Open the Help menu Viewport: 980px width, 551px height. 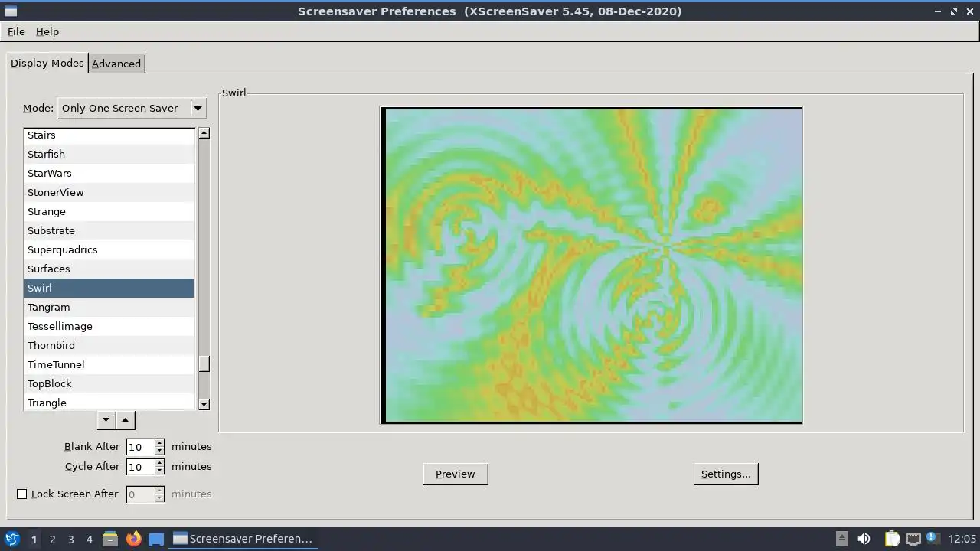pyautogui.click(x=47, y=31)
